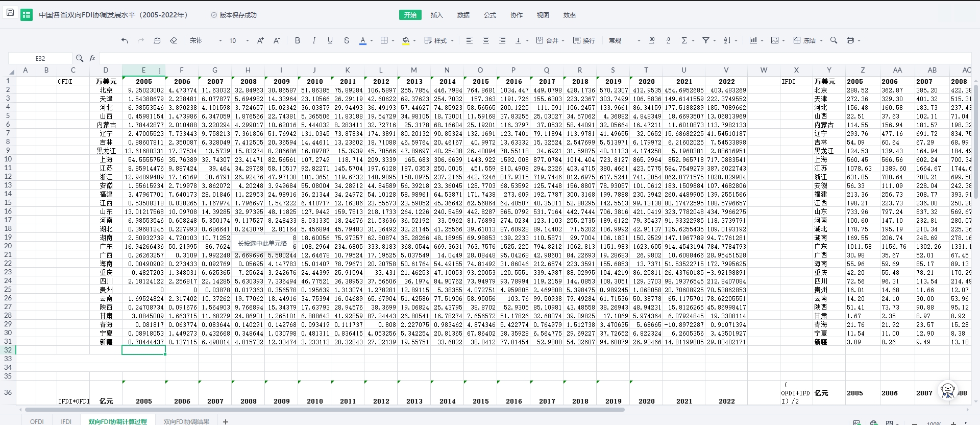This screenshot has height=425, width=980.
Task: Click the redo arrow icon
Action: (x=141, y=40)
